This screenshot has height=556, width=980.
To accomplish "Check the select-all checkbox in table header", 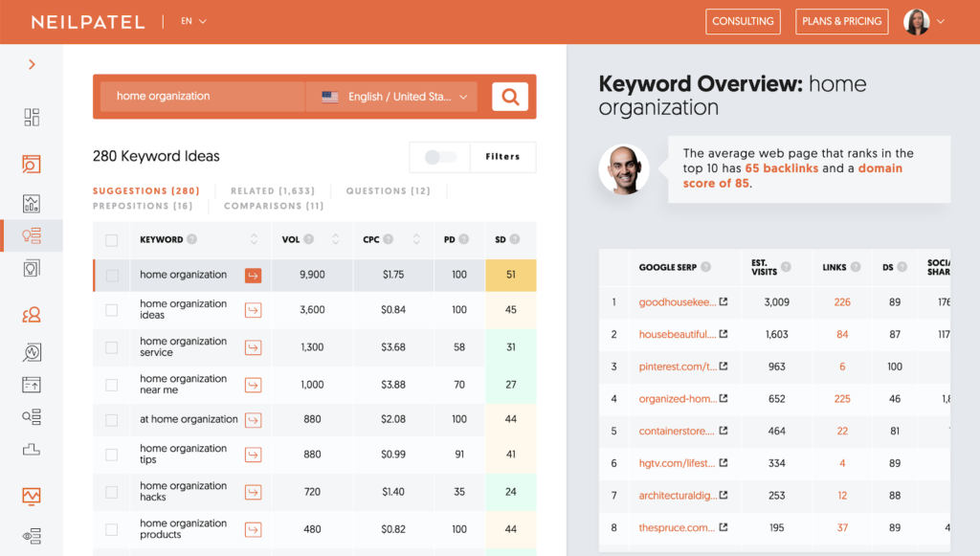I will click(x=112, y=240).
